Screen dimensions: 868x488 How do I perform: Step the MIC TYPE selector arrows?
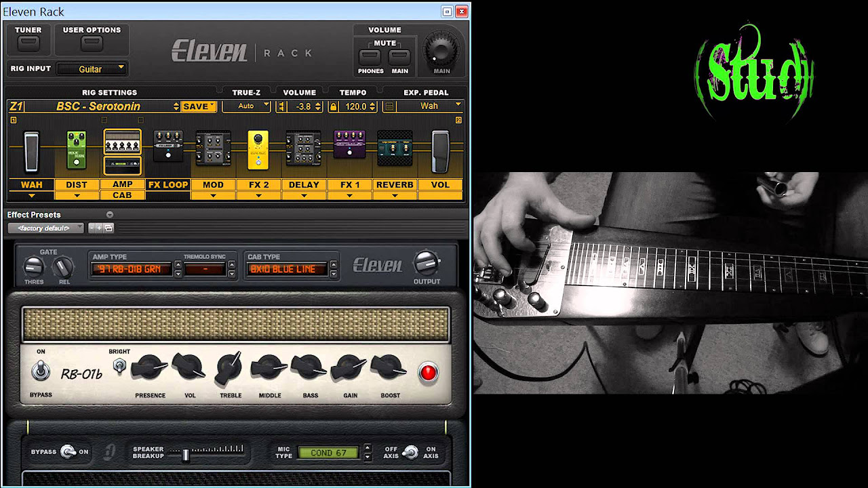368,452
